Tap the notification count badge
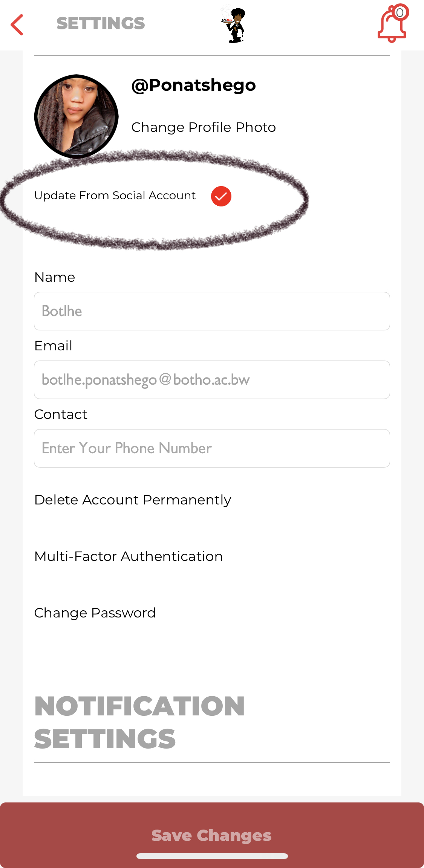The image size is (424, 868). [400, 13]
